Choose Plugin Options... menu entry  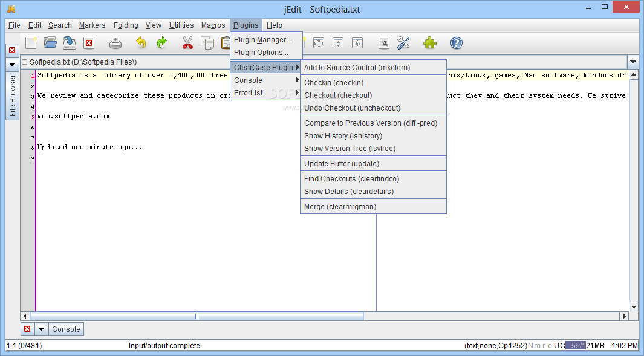coord(265,53)
